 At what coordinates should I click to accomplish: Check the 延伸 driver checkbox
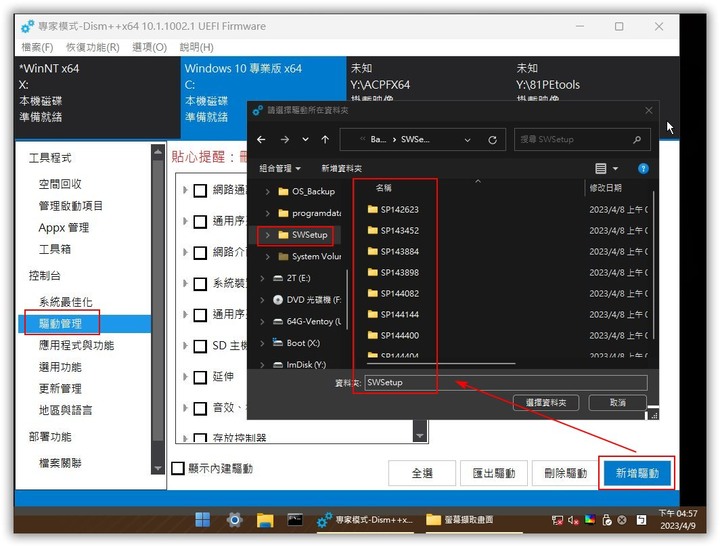point(200,378)
